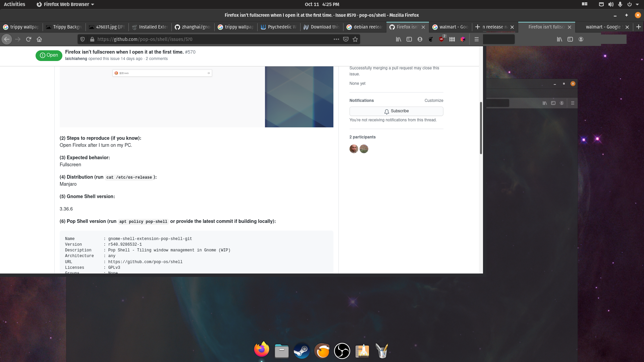Open the clock and calendar at Oct 11
This screenshot has height=362, width=644.
(322, 4)
